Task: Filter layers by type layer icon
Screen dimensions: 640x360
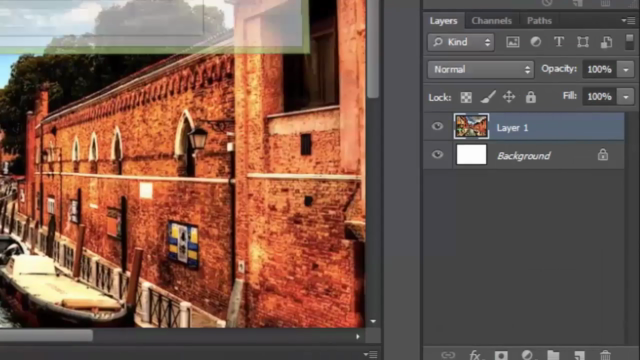Action: [559, 42]
